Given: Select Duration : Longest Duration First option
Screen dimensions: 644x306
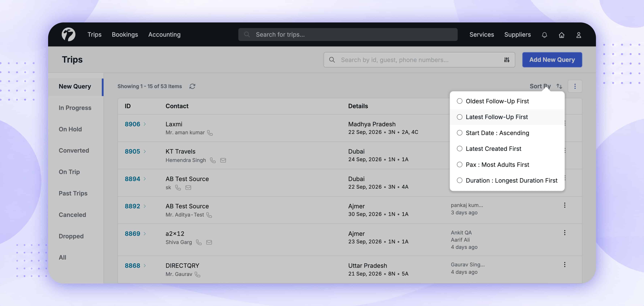Looking at the screenshot, I should coord(507,181).
